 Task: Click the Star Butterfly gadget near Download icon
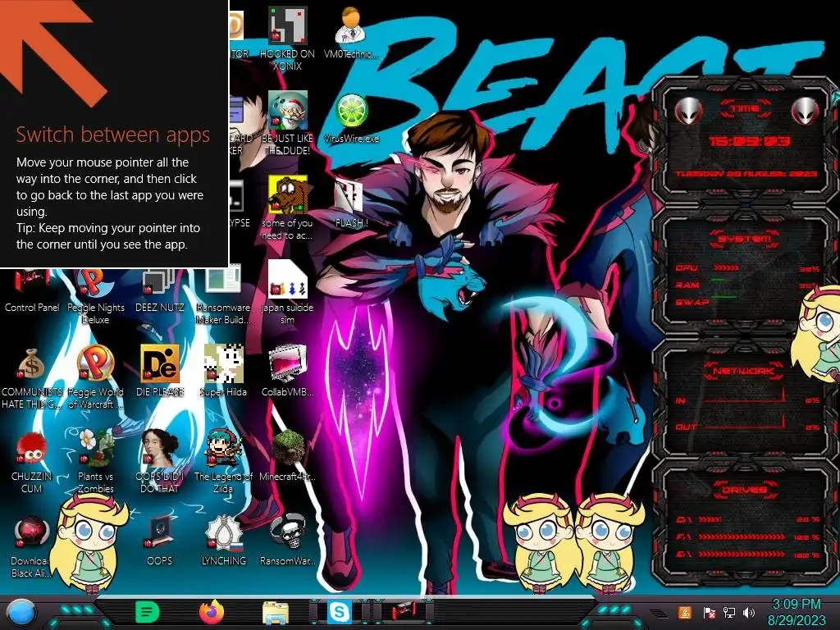pyautogui.click(x=89, y=542)
